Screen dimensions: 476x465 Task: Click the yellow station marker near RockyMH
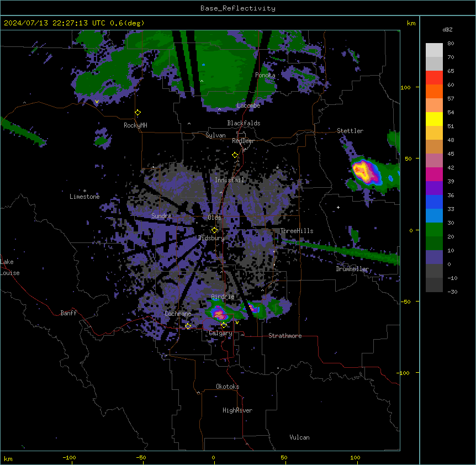point(137,113)
